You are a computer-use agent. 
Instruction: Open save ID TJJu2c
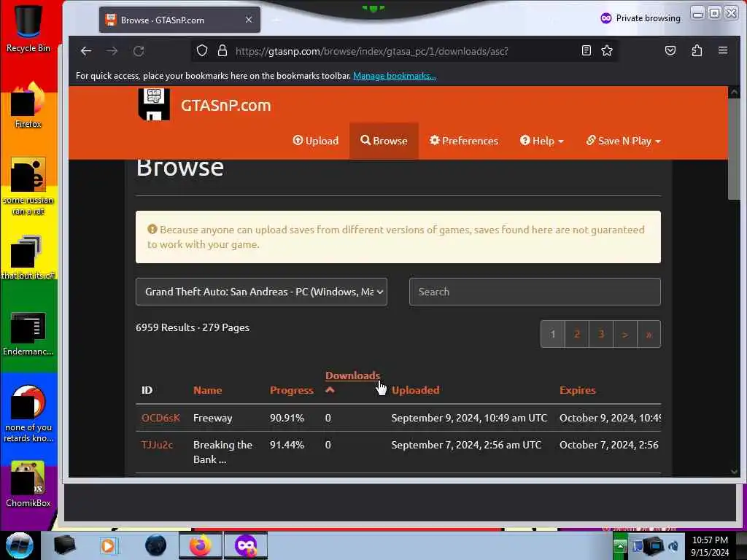click(x=158, y=444)
